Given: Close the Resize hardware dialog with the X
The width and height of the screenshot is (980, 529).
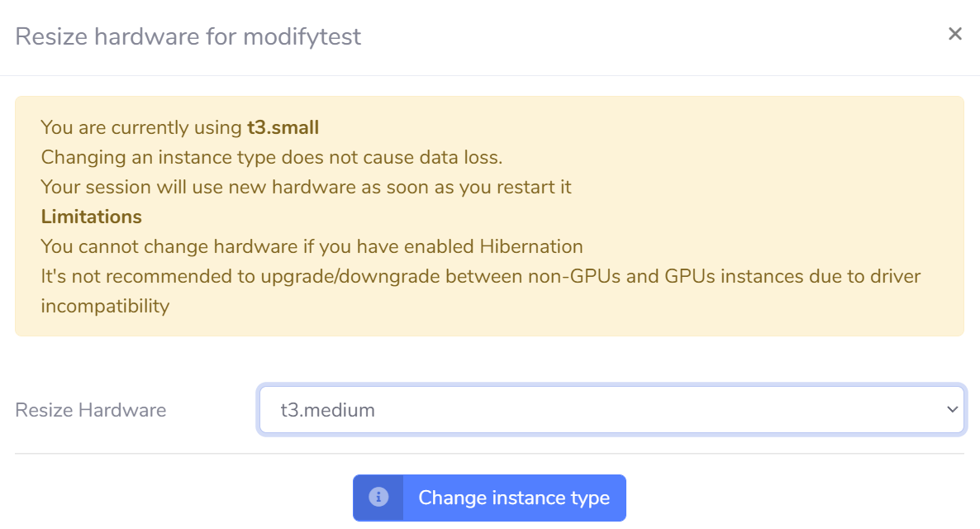Looking at the screenshot, I should [x=955, y=34].
